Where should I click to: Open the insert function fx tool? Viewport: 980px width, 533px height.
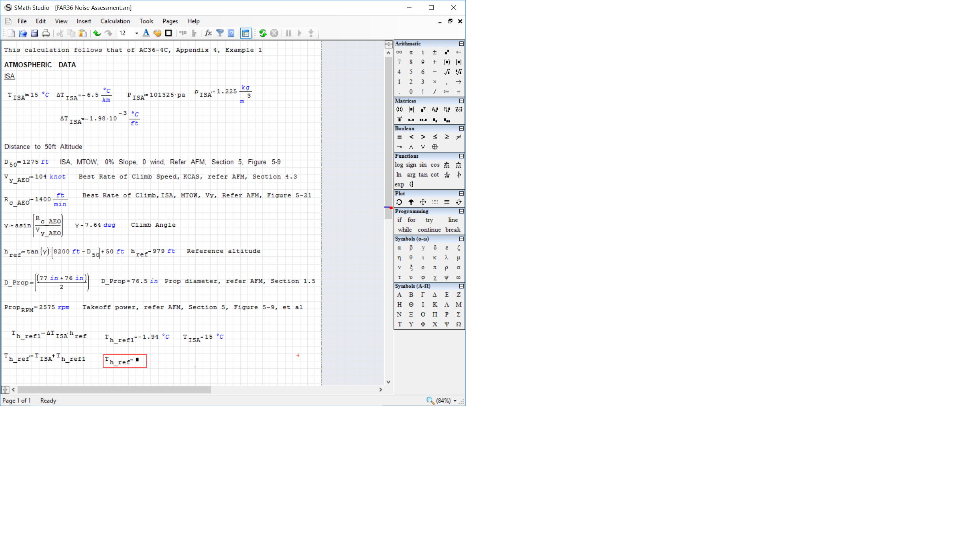click(208, 33)
